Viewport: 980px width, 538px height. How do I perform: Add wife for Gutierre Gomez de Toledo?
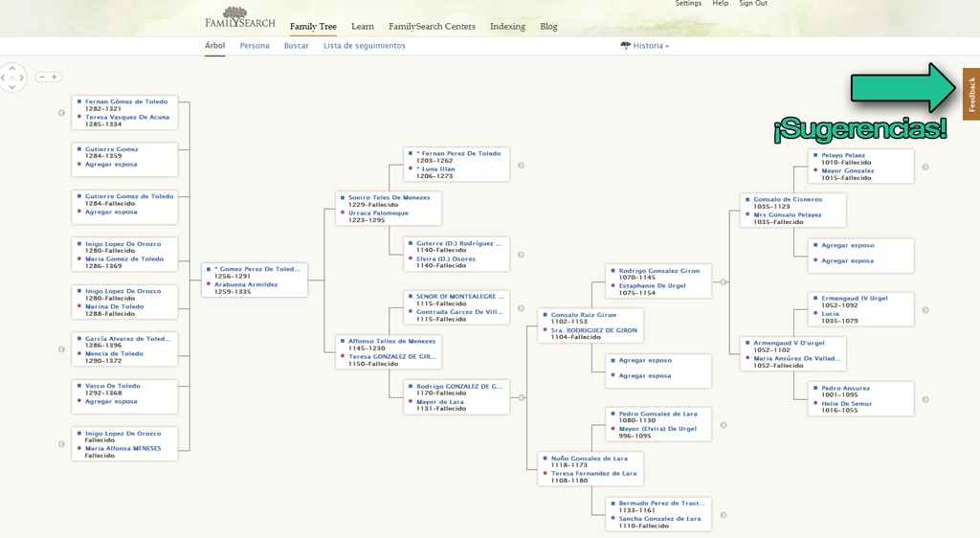click(x=111, y=212)
